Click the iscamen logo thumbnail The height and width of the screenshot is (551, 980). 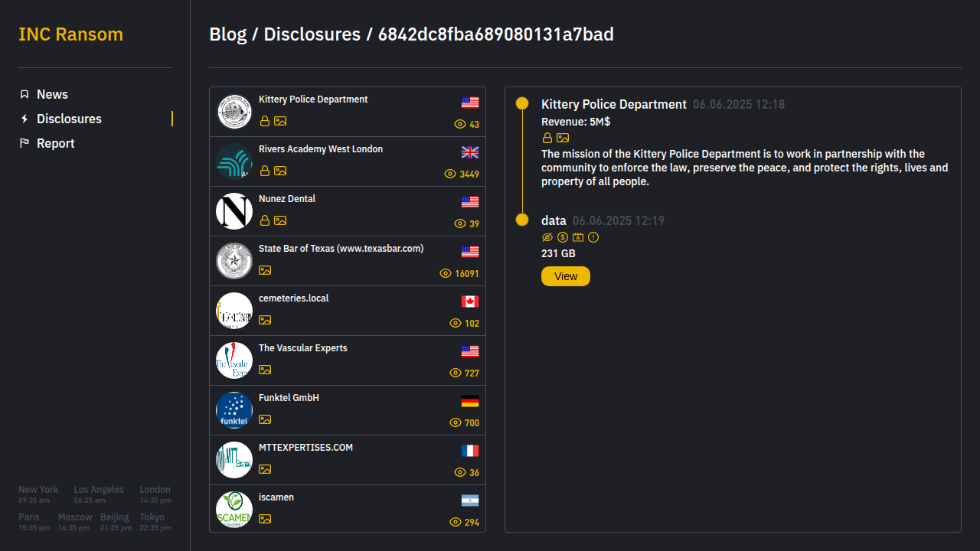click(234, 510)
